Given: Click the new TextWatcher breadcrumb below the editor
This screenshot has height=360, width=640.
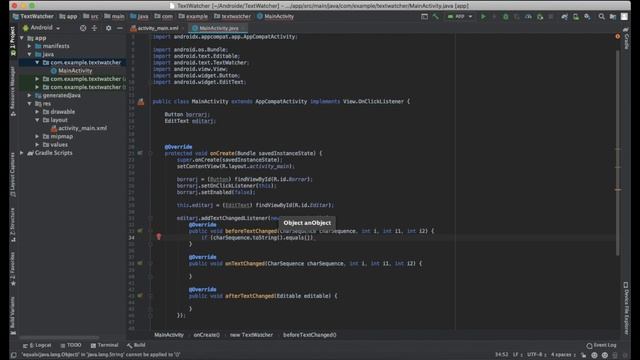Looking at the screenshot, I should (251, 335).
